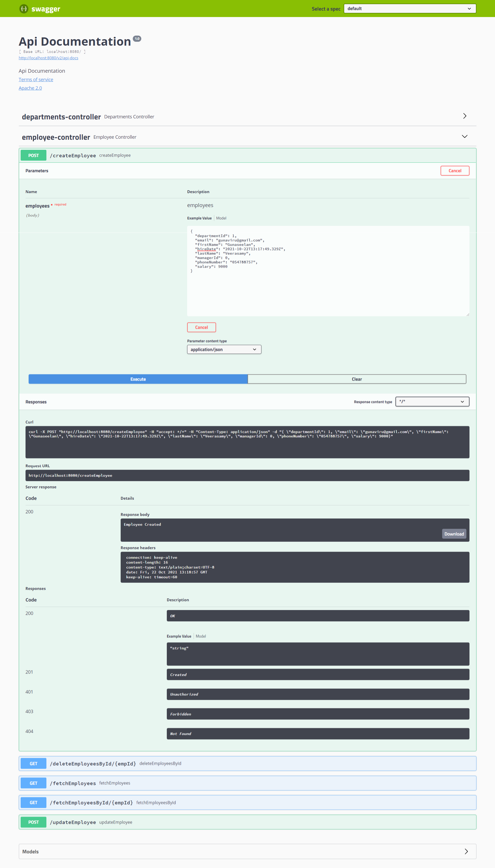The image size is (495, 868).
Task: Switch to Example Value tab under responses
Action: click(179, 636)
